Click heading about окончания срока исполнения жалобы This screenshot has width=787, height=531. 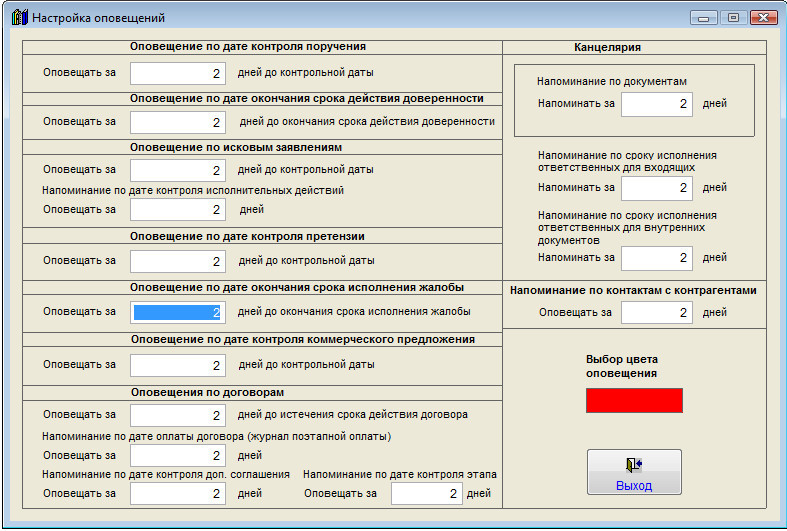297,288
